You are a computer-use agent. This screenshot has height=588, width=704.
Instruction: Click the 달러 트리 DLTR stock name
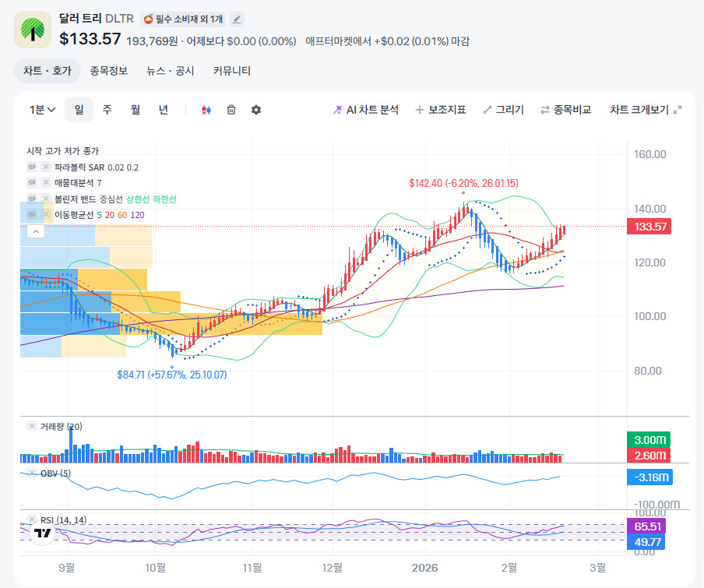click(97, 19)
